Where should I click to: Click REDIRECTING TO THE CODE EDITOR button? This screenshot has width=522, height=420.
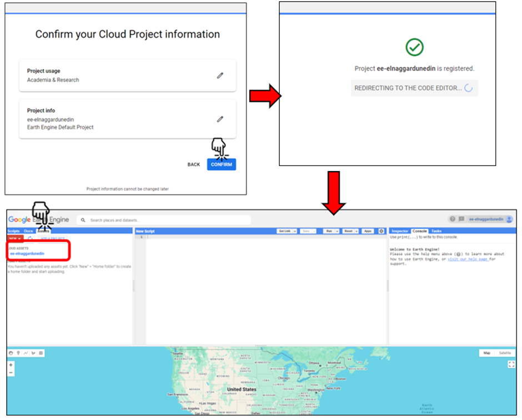[x=414, y=88]
